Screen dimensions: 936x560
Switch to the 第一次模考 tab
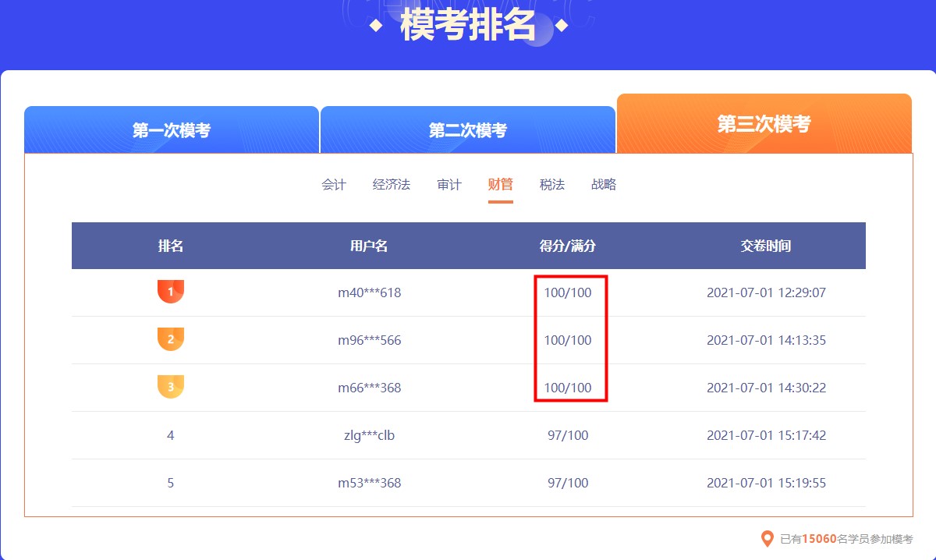point(172,129)
